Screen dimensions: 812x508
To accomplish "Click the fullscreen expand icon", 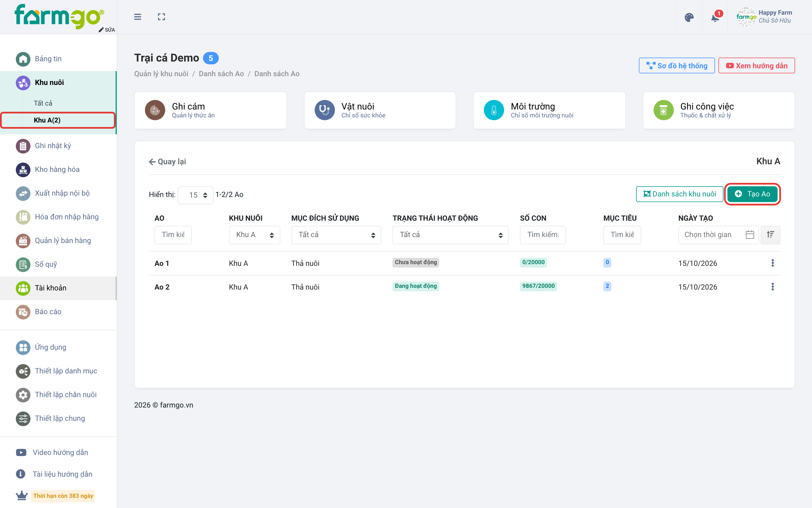I will (161, 17).
